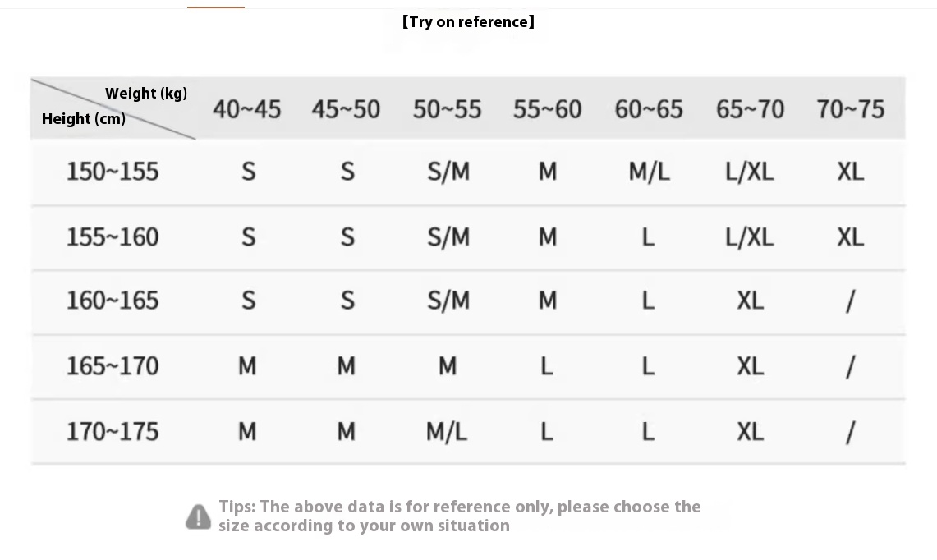Click L/XL cell in the 150~155 row
Viewport: 937px width, 560px height.
point(750,172)
